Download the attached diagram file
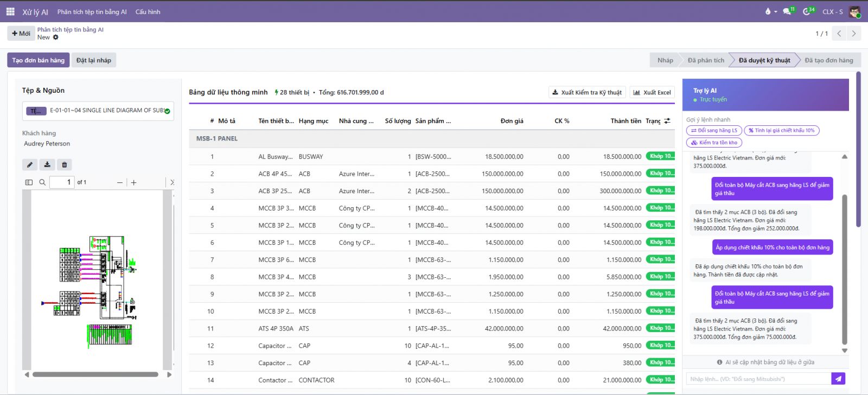868x395 pixels. click(x=47, y=165)
